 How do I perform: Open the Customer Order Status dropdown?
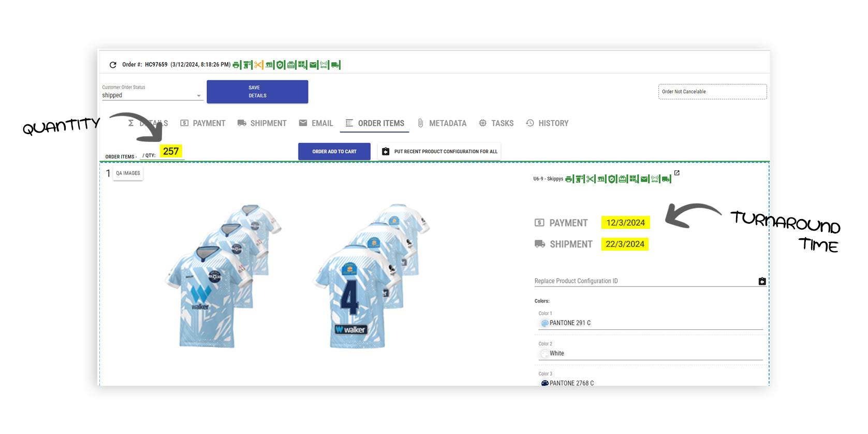pyautogui.click(x=151, y=95)
